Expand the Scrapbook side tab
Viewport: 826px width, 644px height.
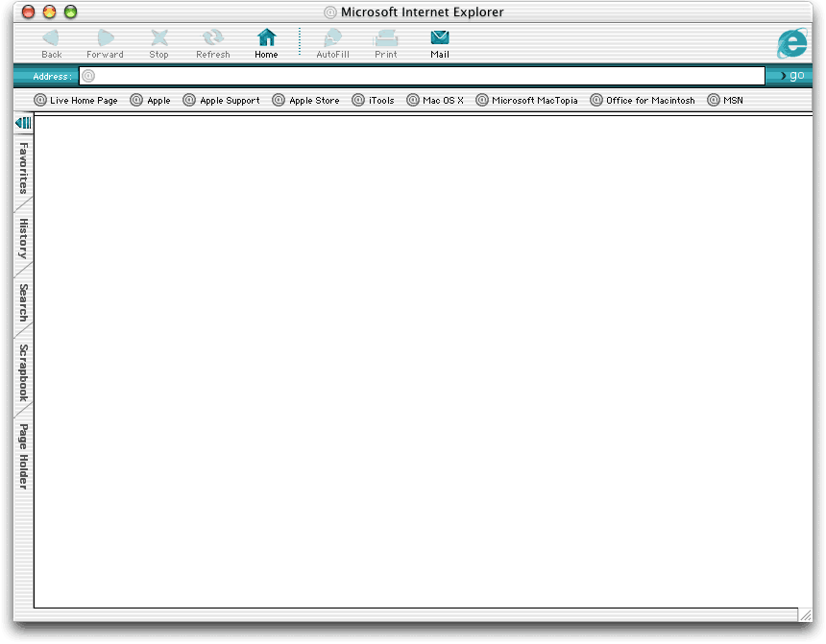[x=23, y=372]
